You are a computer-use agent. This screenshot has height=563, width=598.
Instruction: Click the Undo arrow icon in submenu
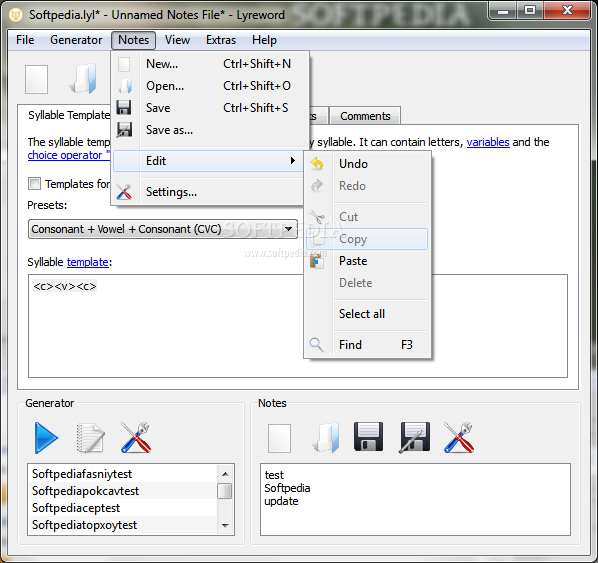click(317, 164)
